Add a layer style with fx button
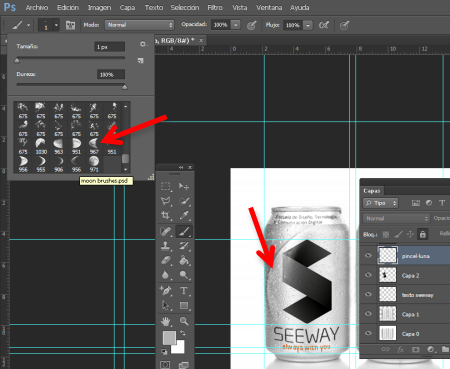The height and width of the screenshot is (369, 450). [x=401, y=349]
